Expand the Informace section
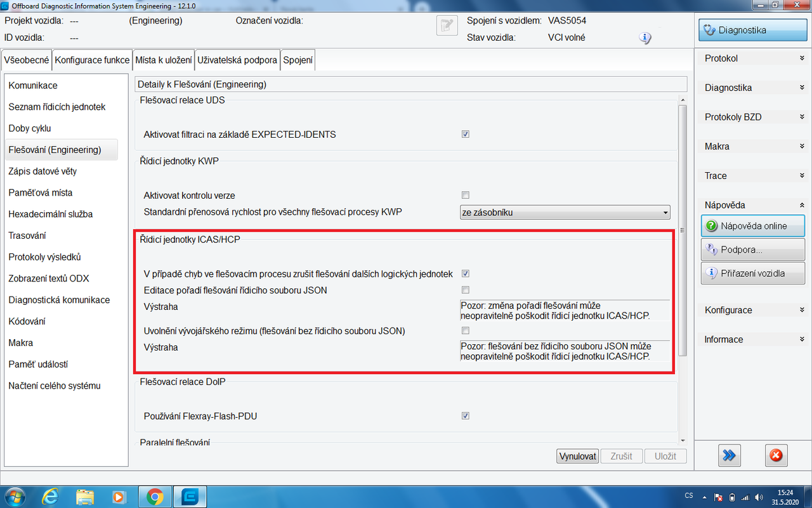Screen dimensions: 812x508 coord(752,339)
